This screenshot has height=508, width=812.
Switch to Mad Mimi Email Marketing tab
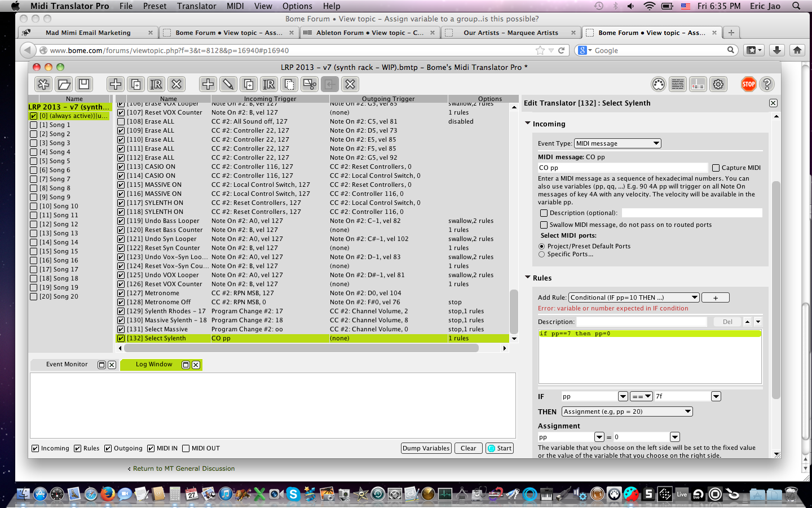pyautogui.click(x=88, y=33)
